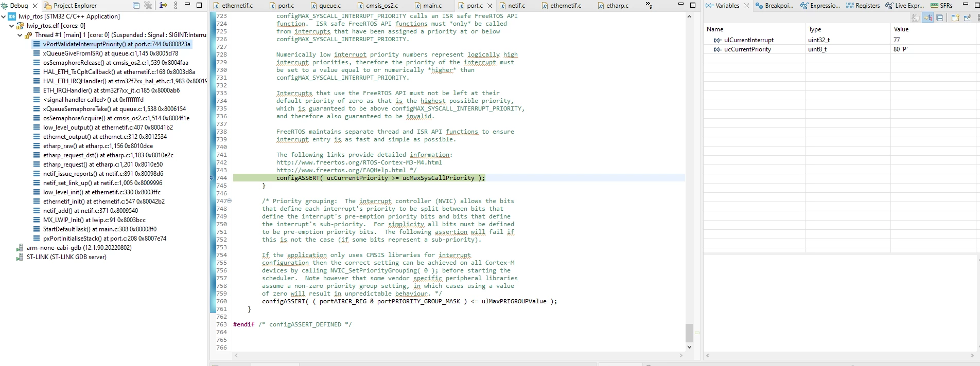The height and width of the screenshot is (366, 980).
Task: Select the signal handler called frame
Action: (x=89, y=100)
